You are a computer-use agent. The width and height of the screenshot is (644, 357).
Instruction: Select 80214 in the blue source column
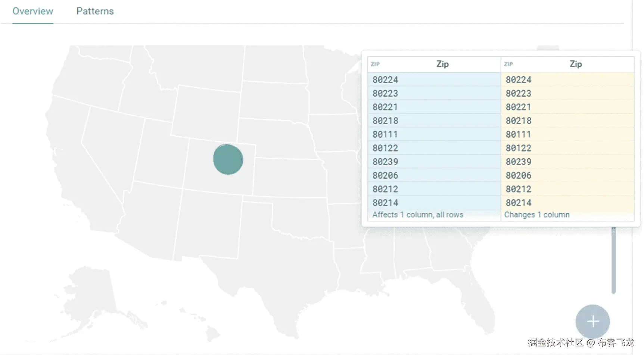point(385,203)
